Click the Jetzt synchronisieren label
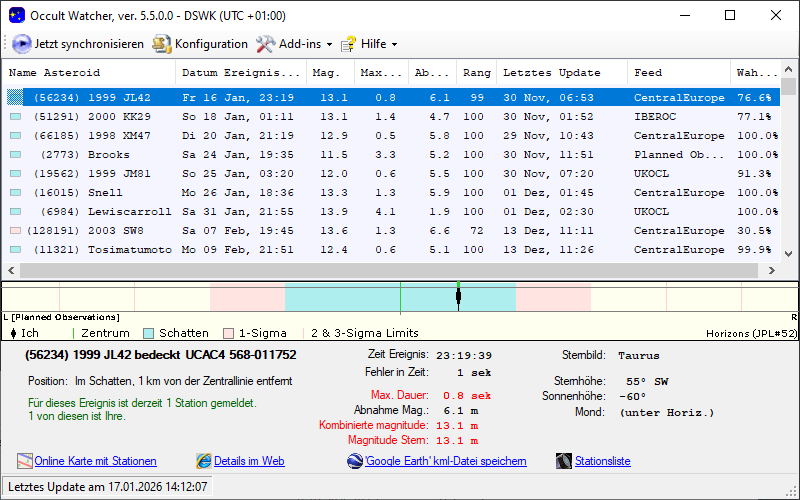This screenshot has width=800, height=500. click(x=89, y=44)
